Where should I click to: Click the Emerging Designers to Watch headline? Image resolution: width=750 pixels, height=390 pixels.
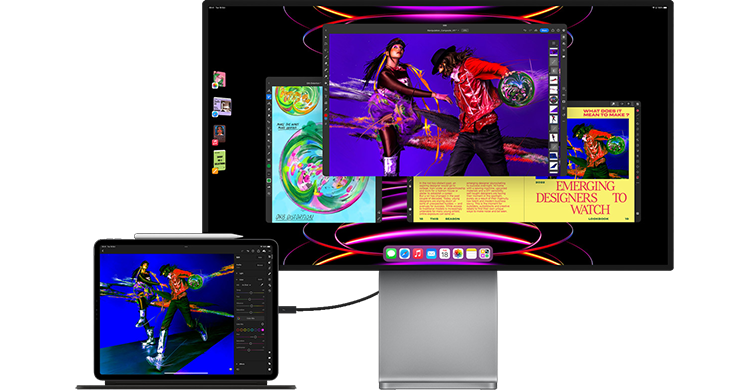[581, 198]
